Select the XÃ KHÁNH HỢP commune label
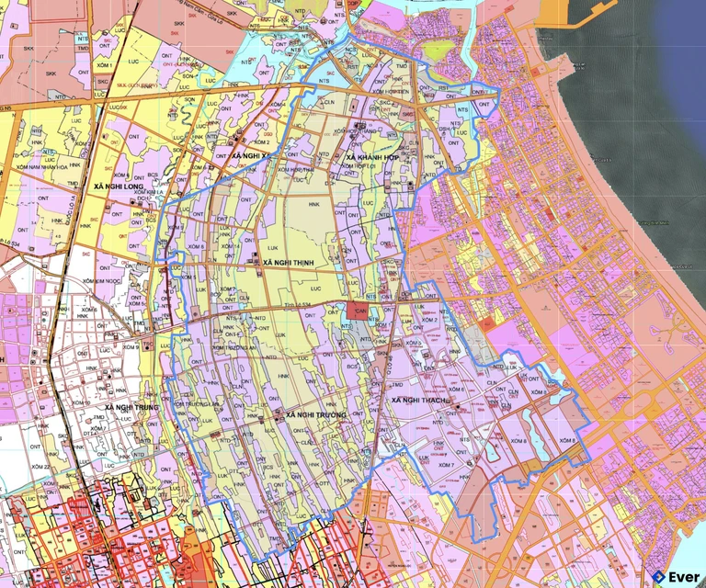 [375, 158]
